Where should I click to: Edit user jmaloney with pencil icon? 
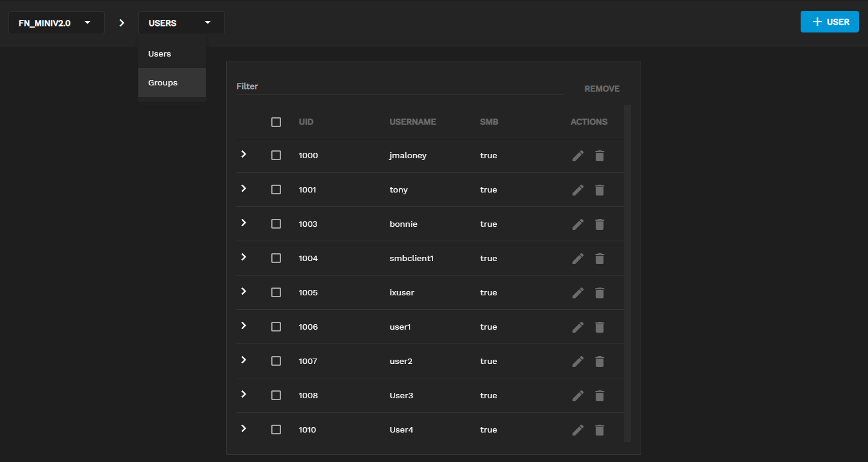pos(577,156)
